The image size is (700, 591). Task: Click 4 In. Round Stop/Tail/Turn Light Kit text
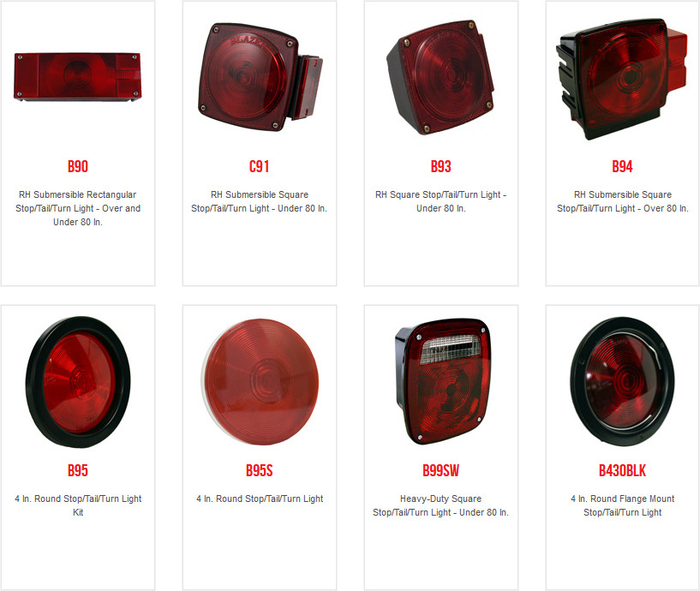point(78,505)
